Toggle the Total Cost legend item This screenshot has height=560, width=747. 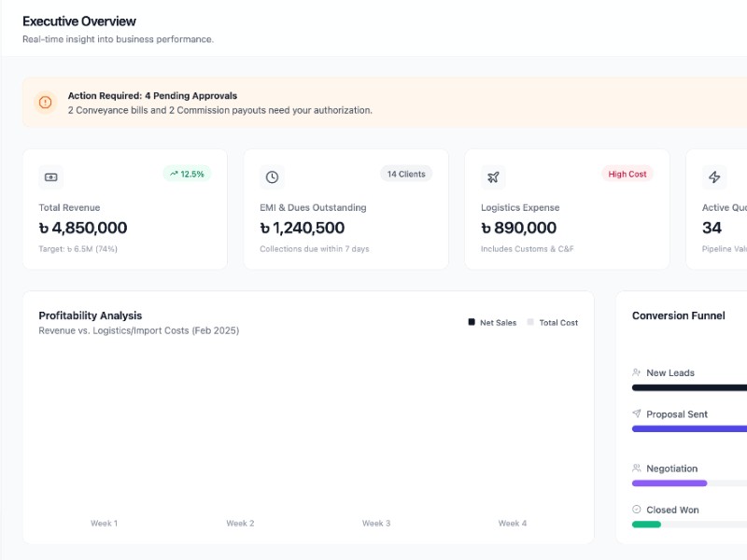pyautogui.click(x=551, y=323)
